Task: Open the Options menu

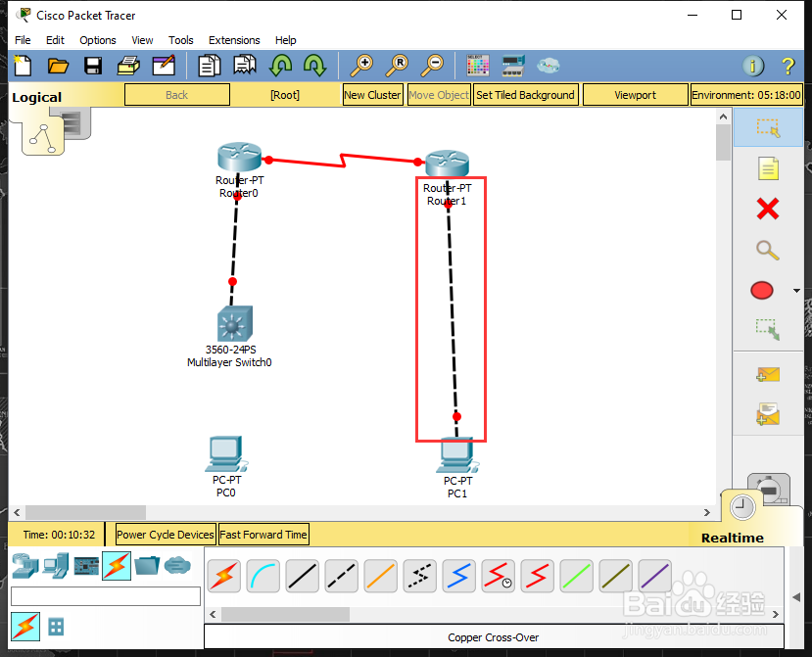Action: click(97, 40)
